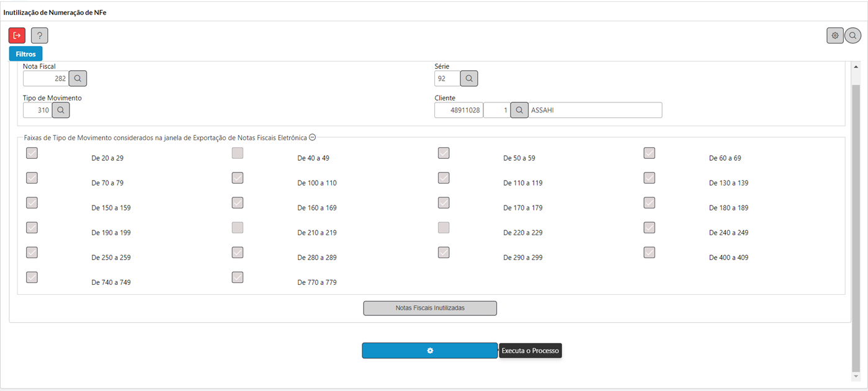Viewport: 868px width, 391px height.
Task: Click the Nota Fiscal field with 282
Action: 46,79
